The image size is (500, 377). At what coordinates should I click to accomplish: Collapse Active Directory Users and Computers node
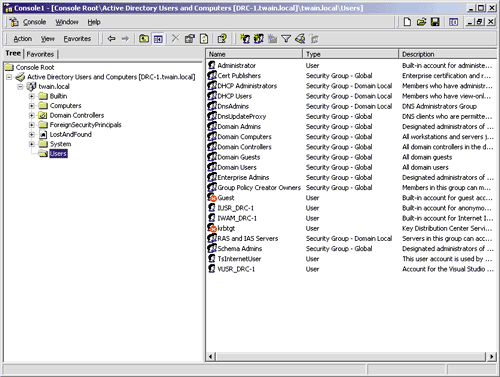tap(9, 77)
